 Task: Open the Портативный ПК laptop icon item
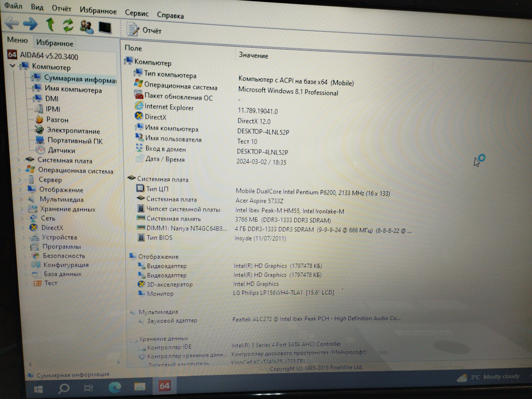(69, 140)
